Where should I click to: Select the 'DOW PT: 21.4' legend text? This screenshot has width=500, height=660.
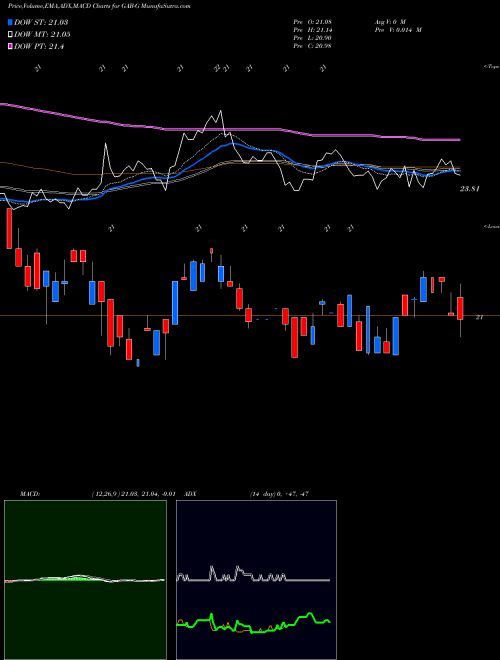(x=39, y=47)
